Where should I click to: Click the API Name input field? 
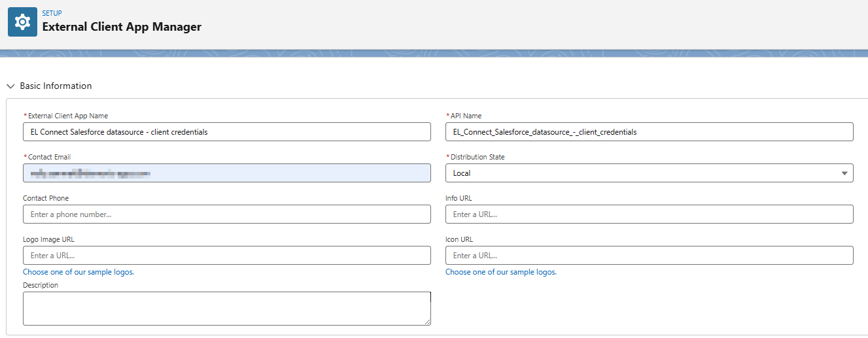coord(650,131)
